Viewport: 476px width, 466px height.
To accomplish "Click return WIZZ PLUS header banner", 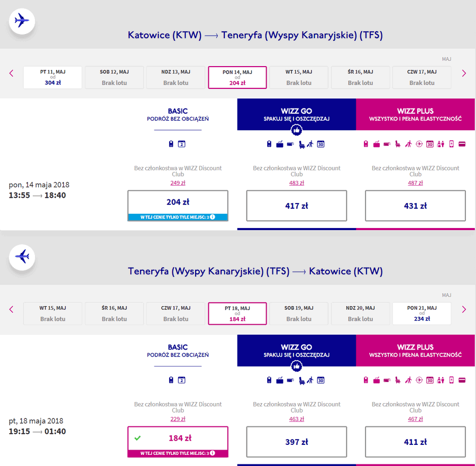I will pos(415,351).
